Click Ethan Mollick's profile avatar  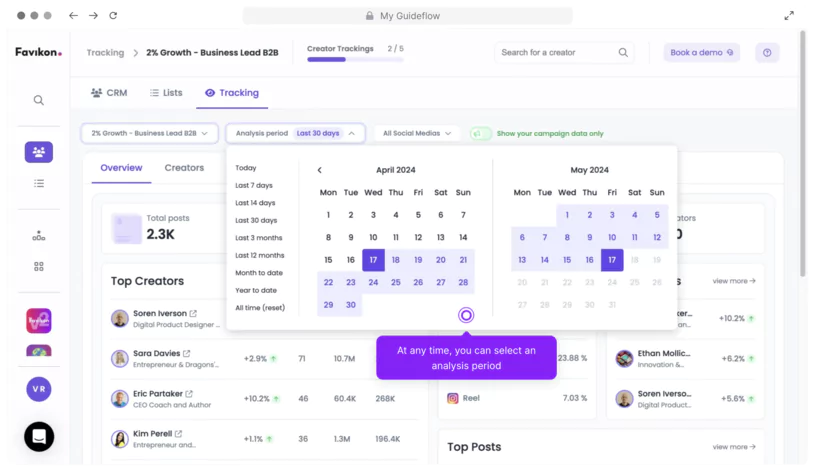tap(624, 358)
